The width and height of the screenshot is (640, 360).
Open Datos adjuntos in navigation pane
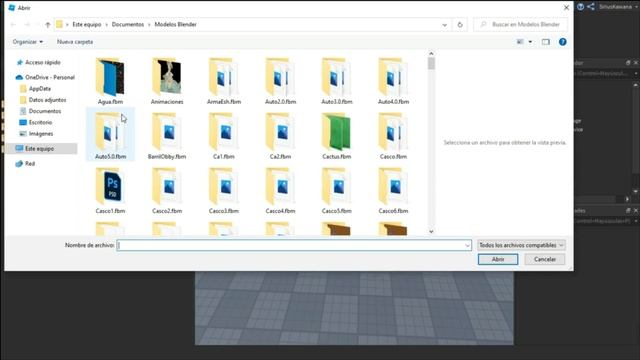(43, 100)
